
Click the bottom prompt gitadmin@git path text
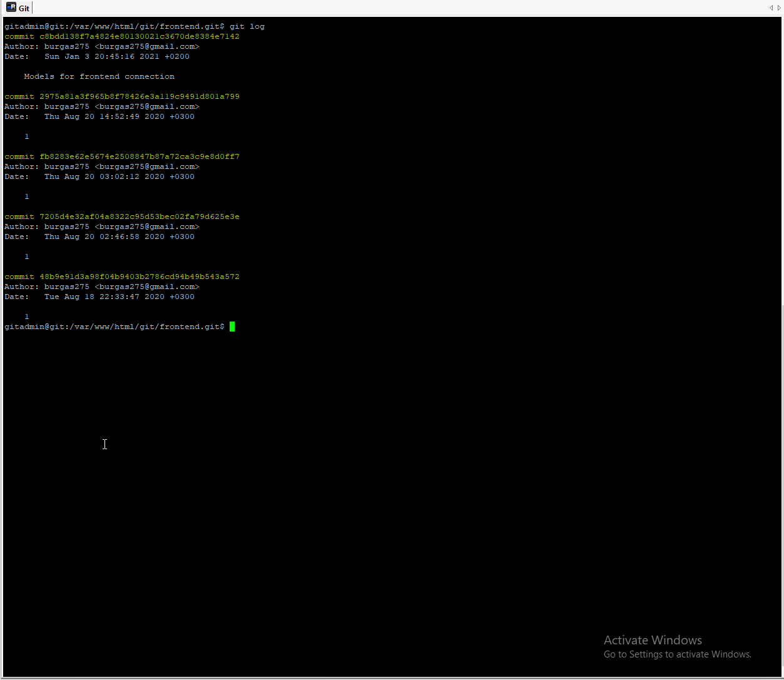click(115, 327)
